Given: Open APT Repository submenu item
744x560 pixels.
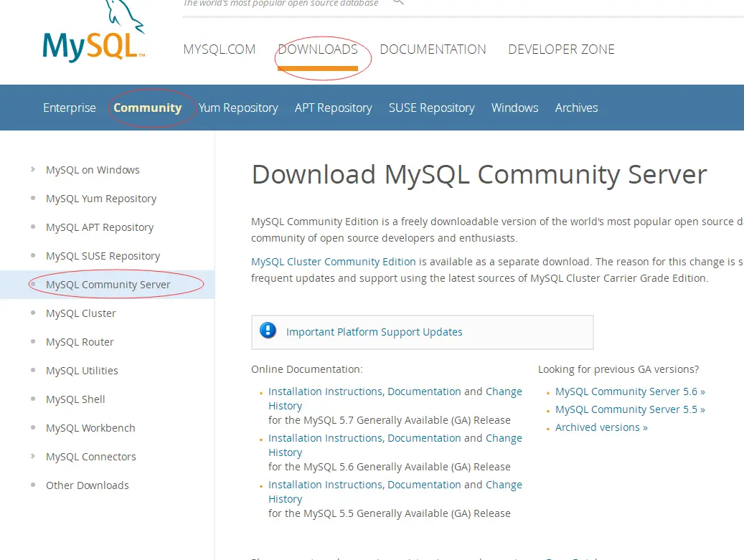Looking at the screenshot, I should [x=333, y=108].
